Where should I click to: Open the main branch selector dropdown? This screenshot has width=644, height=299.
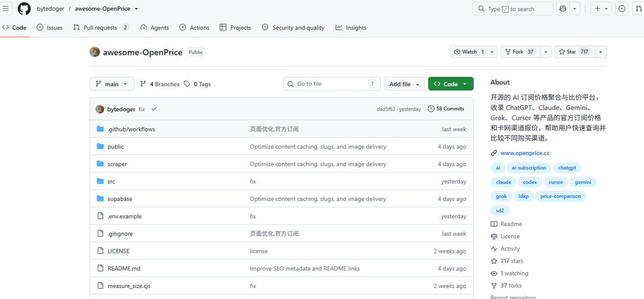(x=112, y=84)
